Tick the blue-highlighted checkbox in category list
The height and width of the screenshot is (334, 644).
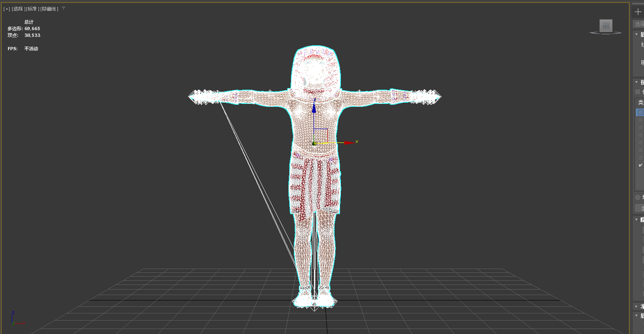point(640,112)
